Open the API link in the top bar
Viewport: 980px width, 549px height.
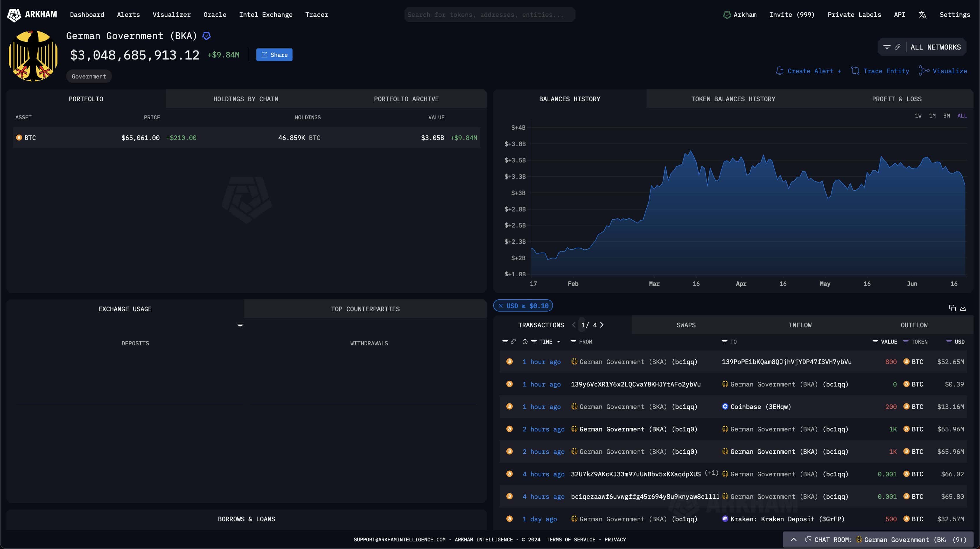(899, 15)
